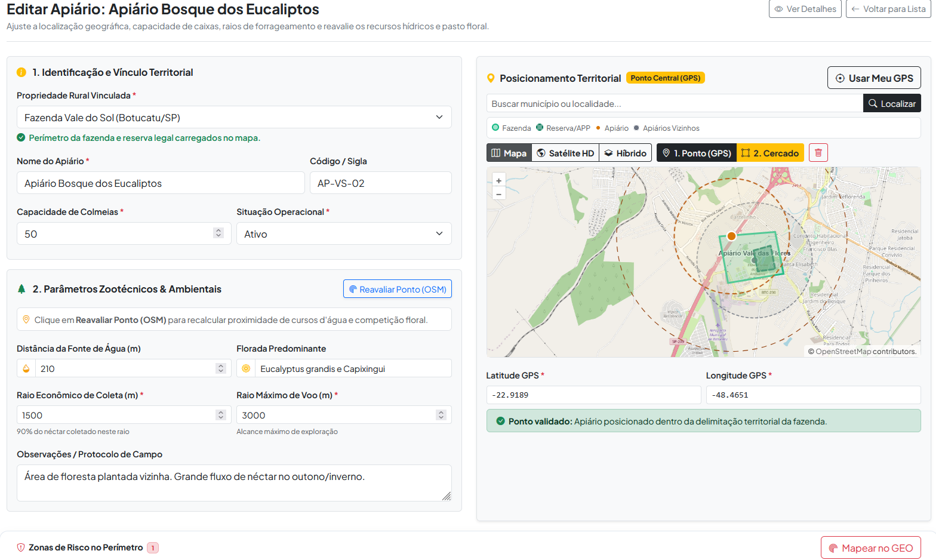Screen dimensions: 936x560
Task: Click the water drop icon beside distance field
Action: [26, 369]
